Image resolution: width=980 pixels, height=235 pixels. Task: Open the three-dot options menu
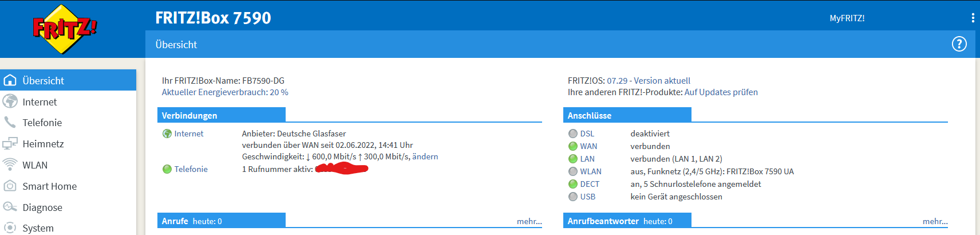[x=973, y=18]
